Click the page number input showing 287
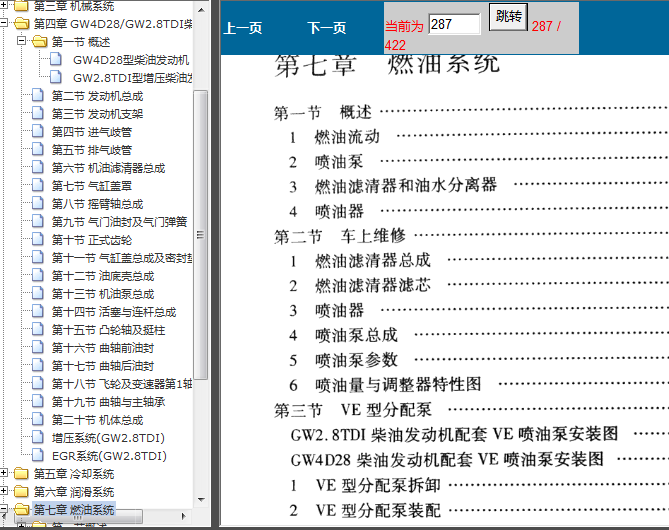Screen dimensions: 669x530 click(x=454, y=24)
